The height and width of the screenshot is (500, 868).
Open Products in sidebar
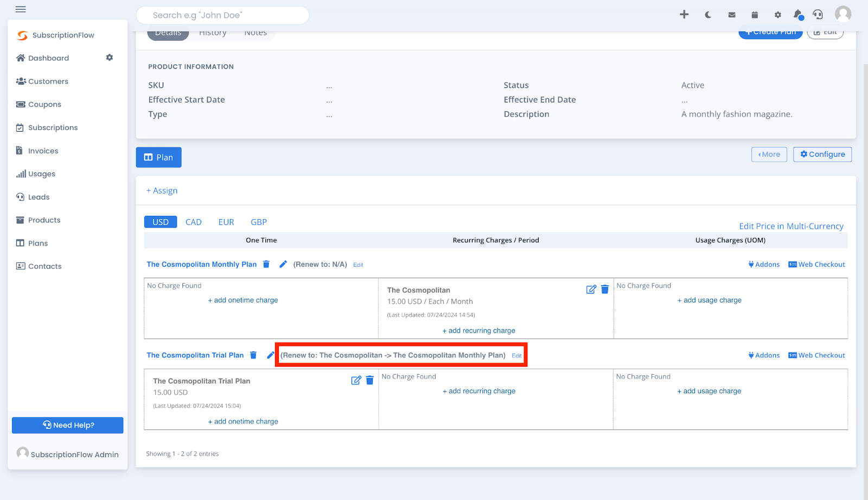[x=39, y=220]
